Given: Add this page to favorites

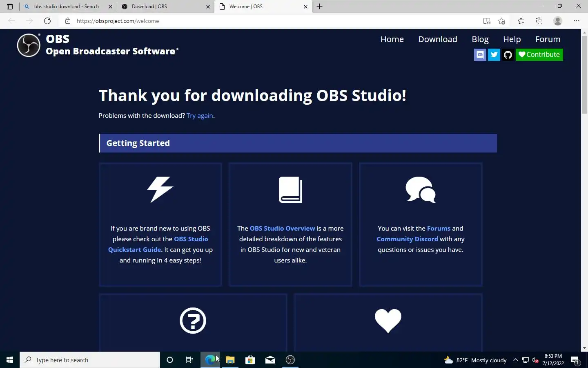Looking at the screenshot, I should click(502, 21).
